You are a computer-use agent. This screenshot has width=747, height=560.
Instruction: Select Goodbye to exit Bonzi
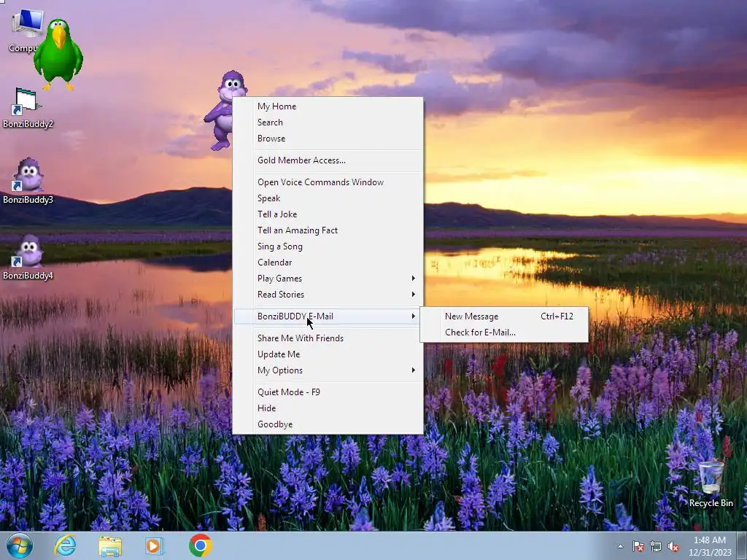point(328,425)
